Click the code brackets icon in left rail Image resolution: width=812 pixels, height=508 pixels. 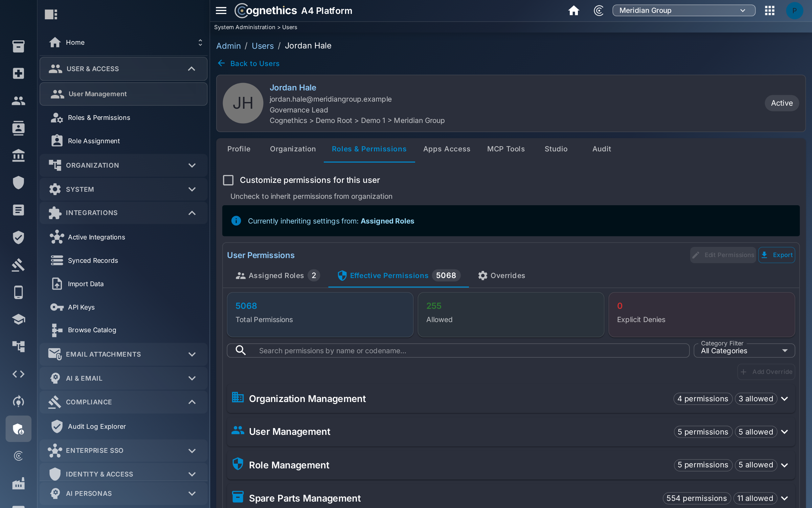click(x=18, y=374)
